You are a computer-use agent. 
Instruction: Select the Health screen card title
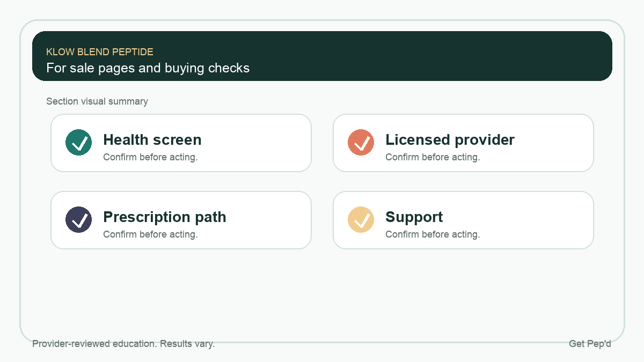click(152, 140)
